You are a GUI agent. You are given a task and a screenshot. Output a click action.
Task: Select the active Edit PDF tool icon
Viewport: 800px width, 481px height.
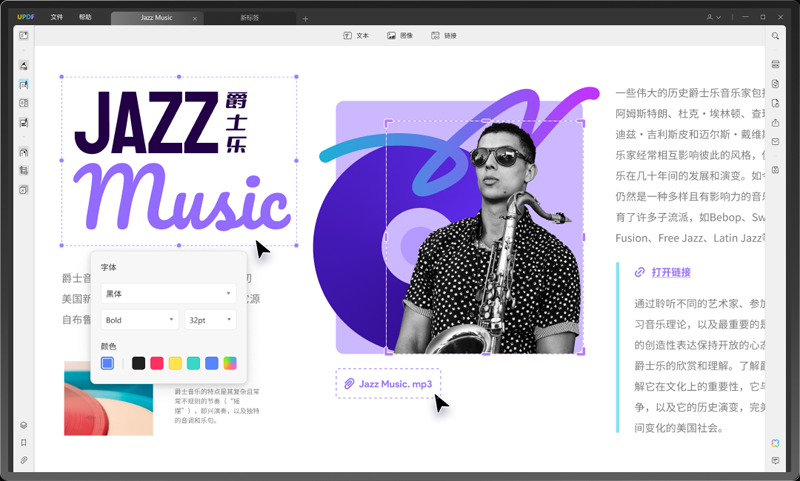point(23,84)
